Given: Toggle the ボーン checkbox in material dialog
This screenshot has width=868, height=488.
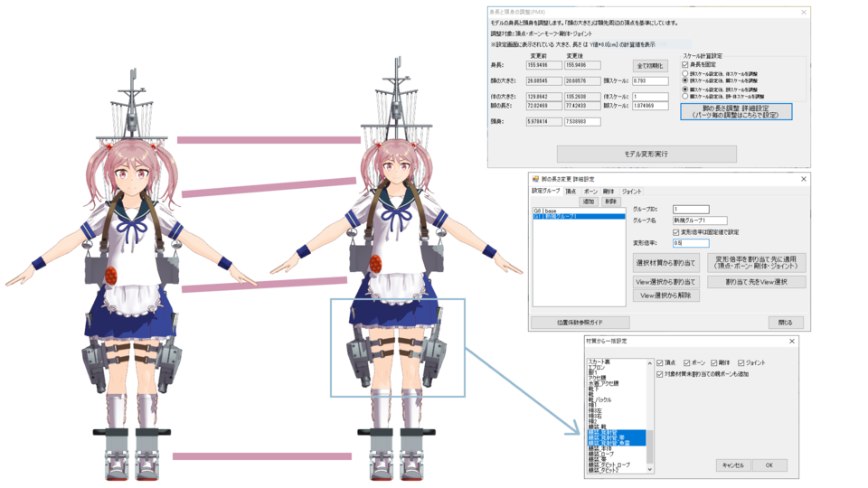Looking at the screenshot, I should (x=687, y=363).
